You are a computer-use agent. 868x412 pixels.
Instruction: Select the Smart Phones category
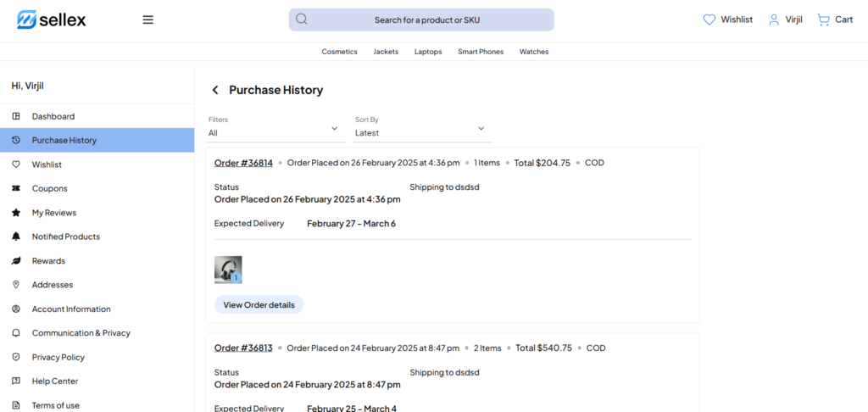point(481,52)
